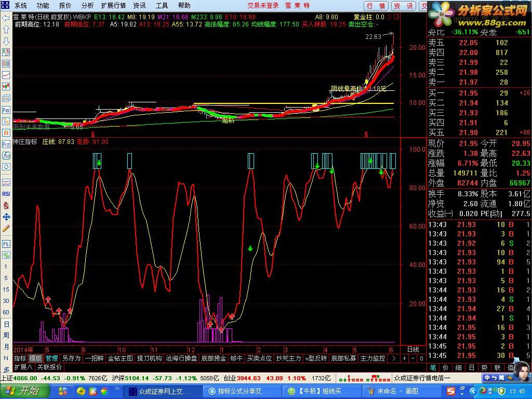Switch to candlestick chart icon
532x399 pixels.
6,87
